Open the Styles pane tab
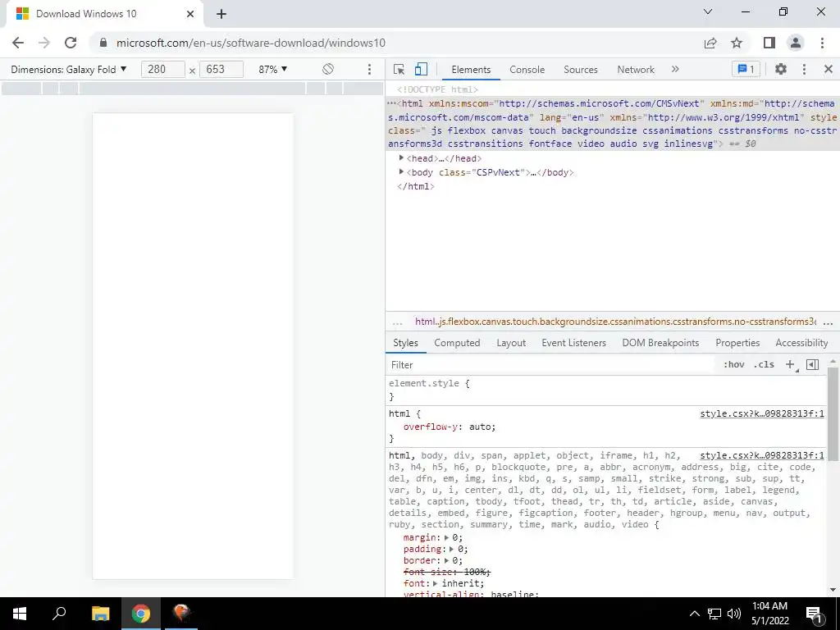The width and height of the screenshot is (840, 630). (x=405, y=343)
